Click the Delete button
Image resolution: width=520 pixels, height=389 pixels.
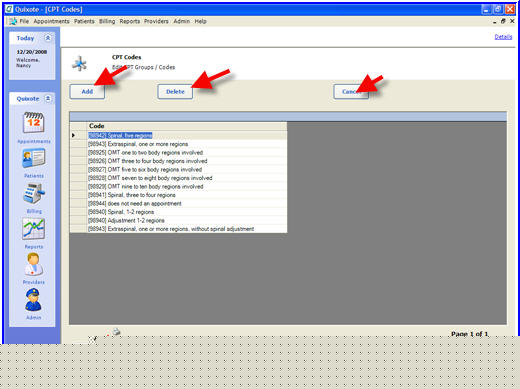[x=175, y=92]
